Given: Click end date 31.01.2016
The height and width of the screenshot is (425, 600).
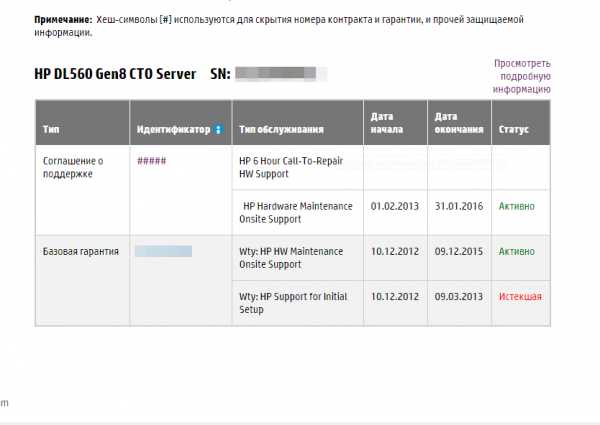Looking at the screenshot, I should (458, 206).
